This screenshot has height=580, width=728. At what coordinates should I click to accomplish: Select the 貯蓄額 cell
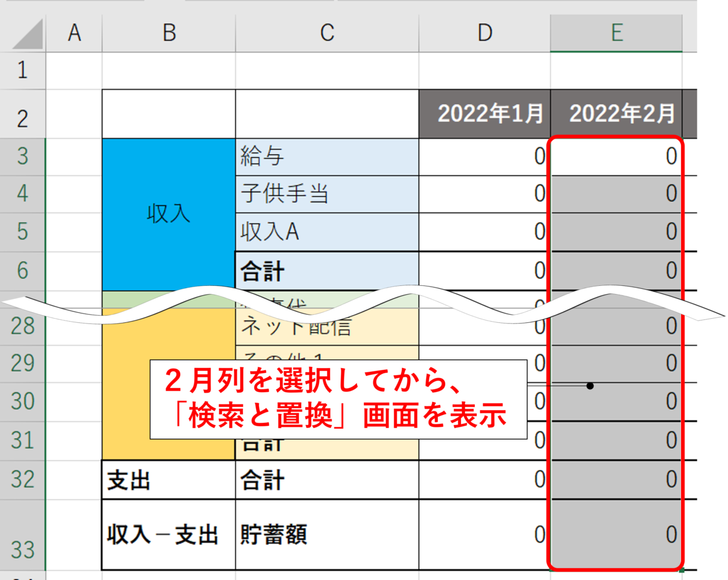(327, 535)
